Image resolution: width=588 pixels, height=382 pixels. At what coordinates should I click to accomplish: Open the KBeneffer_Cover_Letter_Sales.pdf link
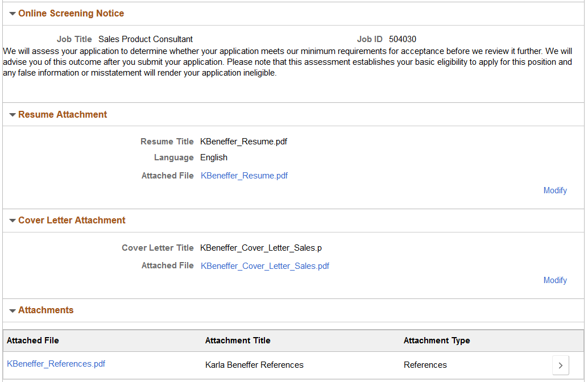click(264, 265)
